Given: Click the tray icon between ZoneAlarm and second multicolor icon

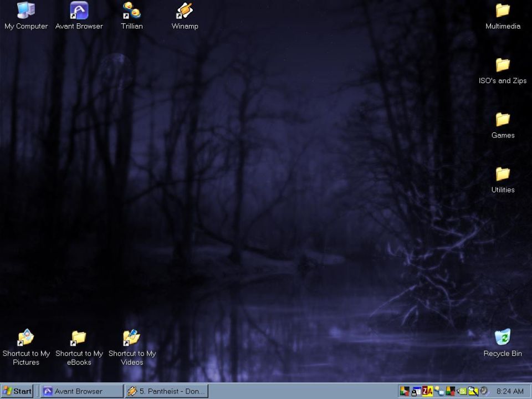Looking at the screenshot, I should pos(439,391).
